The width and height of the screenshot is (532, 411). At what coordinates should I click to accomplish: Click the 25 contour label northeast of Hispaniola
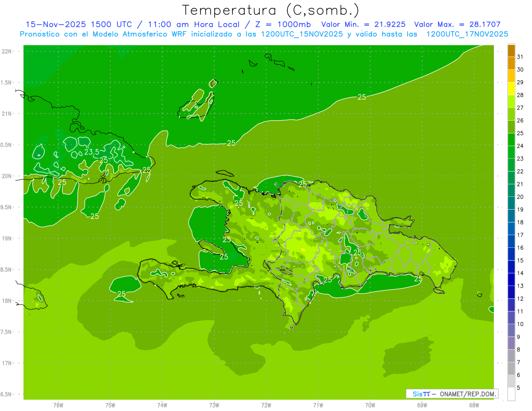tap(362, 97)
